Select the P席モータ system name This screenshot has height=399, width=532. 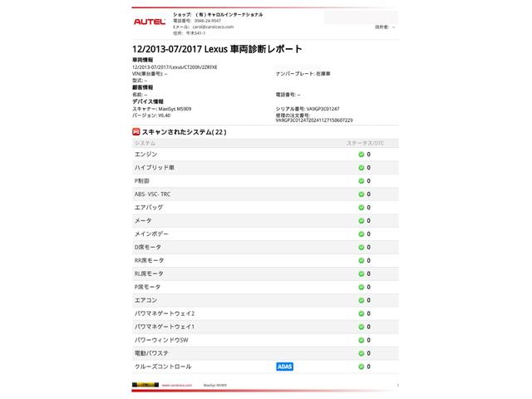click(147, 287)
